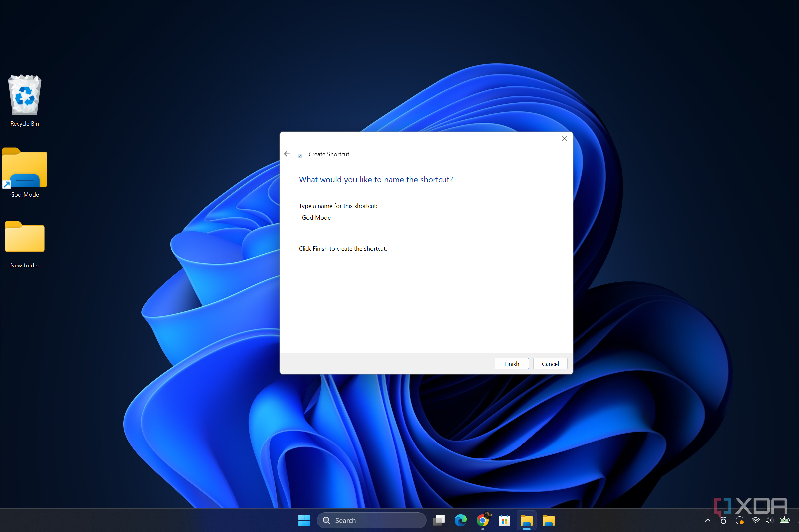Click the taskbar Search box
This screenshot has height=532, width=799.
pyautogui.click(x=371, y=520)
